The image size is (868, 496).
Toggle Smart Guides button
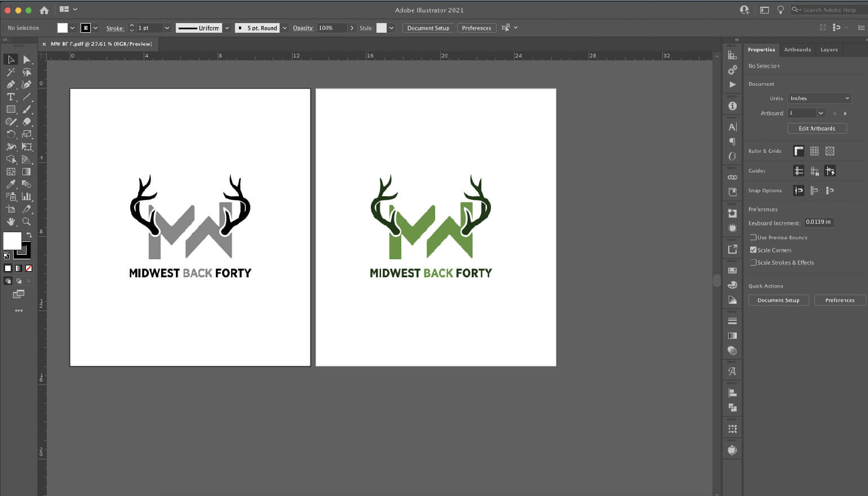[830, 171]
